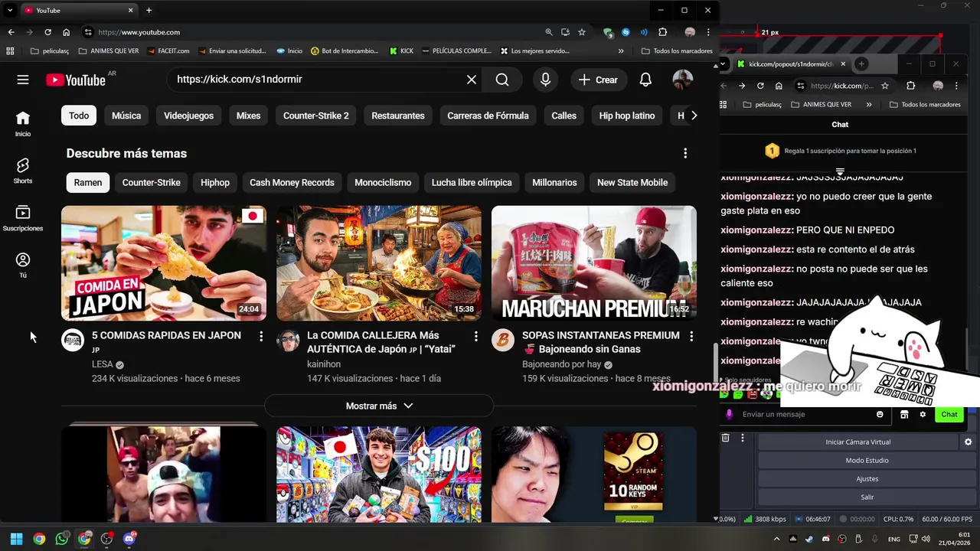This screenshot has height=551, width=980.
Task: Show hidden system tray icons
Action: tap(776, 539)
